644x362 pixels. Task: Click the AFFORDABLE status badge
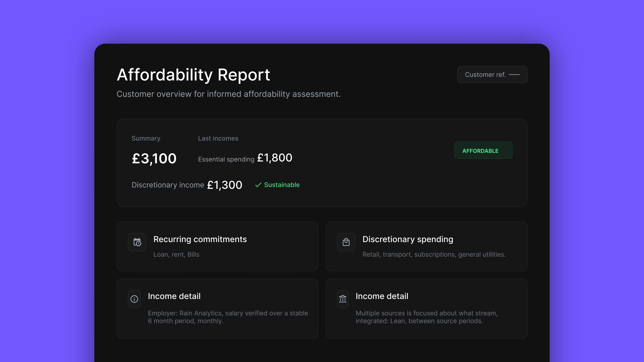[x=483, y=150]
